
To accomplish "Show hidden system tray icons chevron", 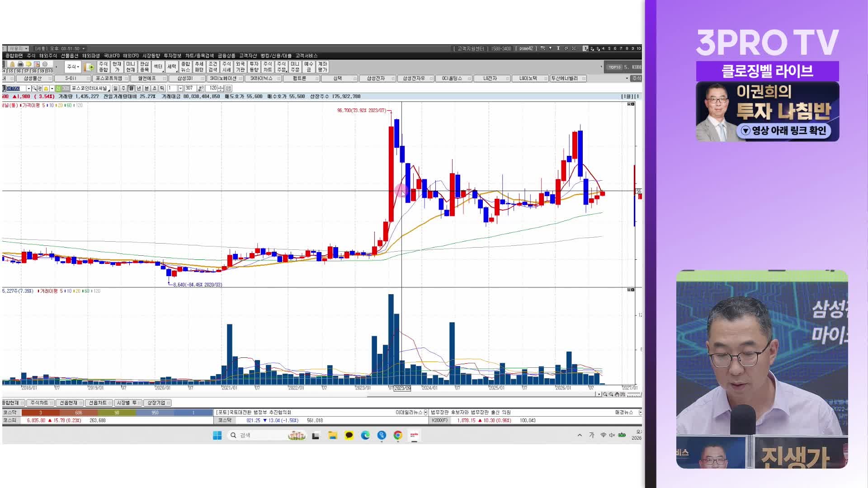I will point(580,435).
